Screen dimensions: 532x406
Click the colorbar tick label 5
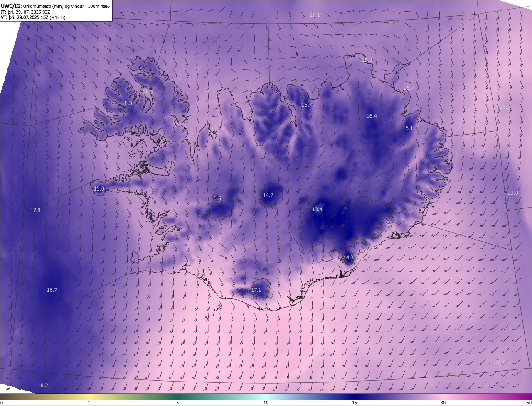pyautogui.click(x=177, y=403)
